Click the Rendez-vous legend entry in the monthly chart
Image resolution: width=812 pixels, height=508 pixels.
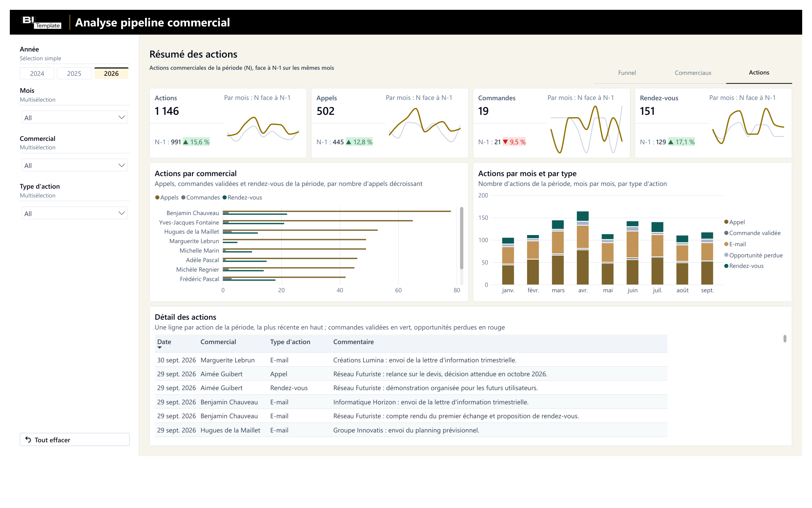(x=744, y=266)
